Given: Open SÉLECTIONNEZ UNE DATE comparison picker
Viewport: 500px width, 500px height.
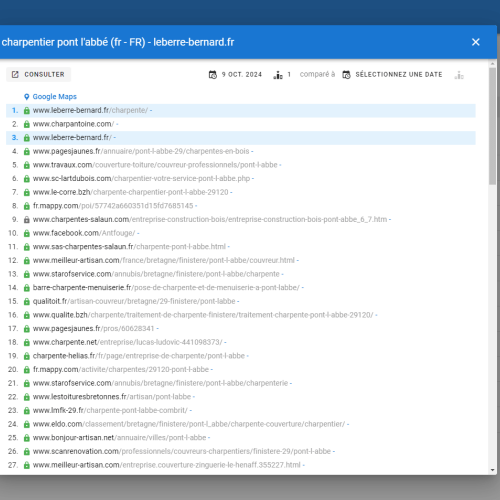Looking at the screenshot, I should click(x=392, y=74).
